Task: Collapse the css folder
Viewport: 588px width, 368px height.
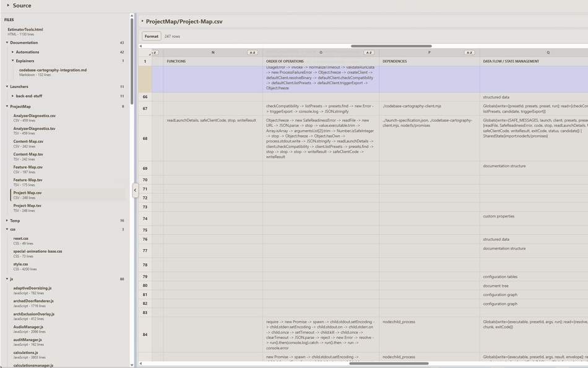Action: pyautogui.click(x=7, y=229)
